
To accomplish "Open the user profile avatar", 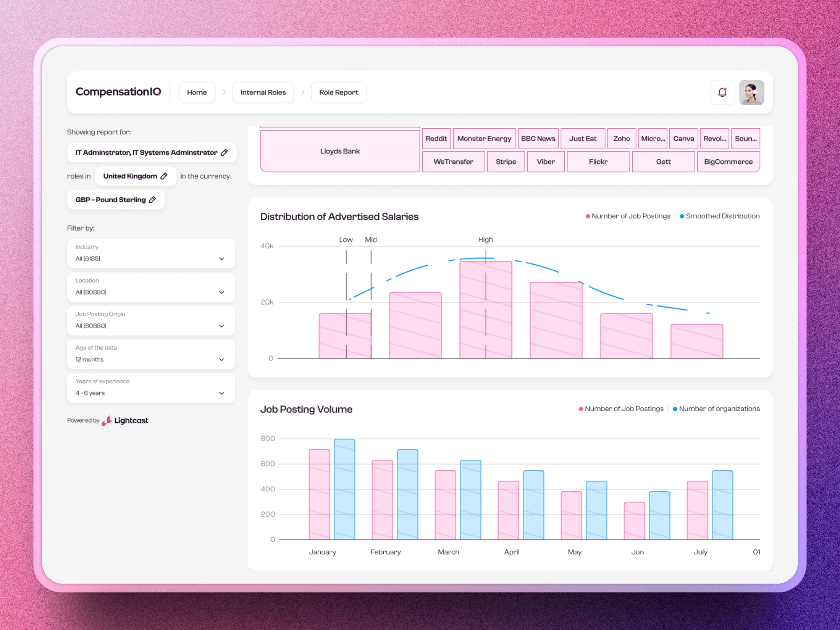I will click(752, 92).
